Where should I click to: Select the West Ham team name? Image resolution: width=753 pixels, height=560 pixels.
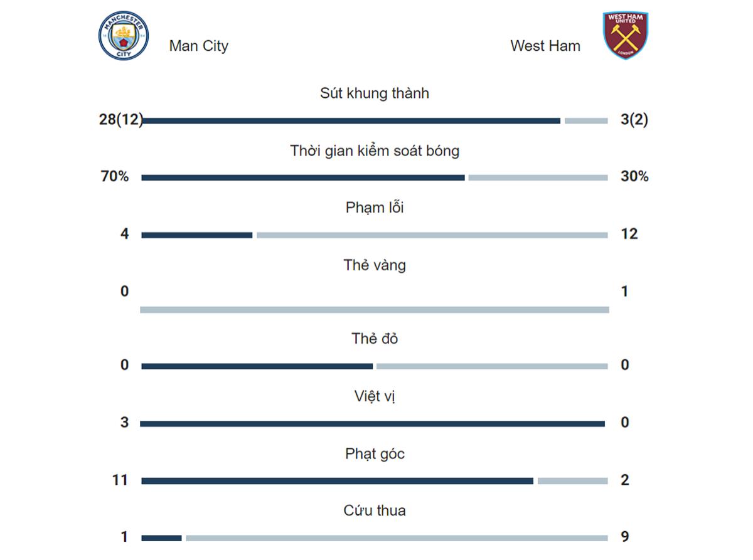coord(545,46)
